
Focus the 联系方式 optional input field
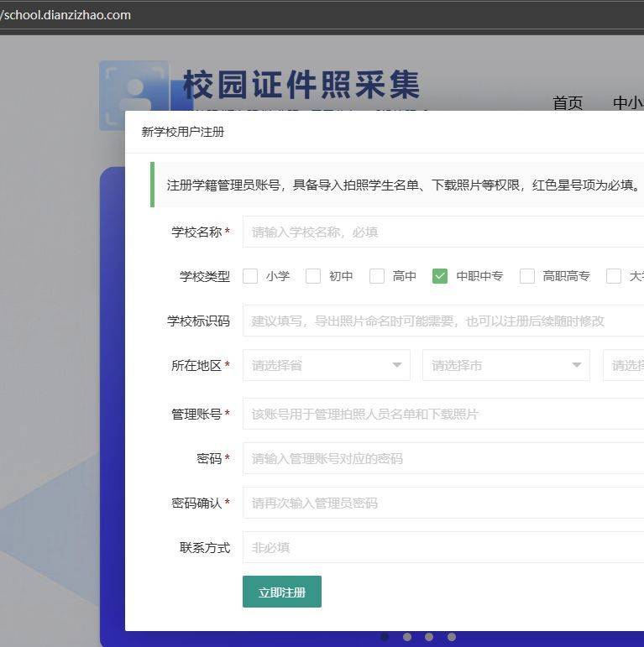point(443,547)
